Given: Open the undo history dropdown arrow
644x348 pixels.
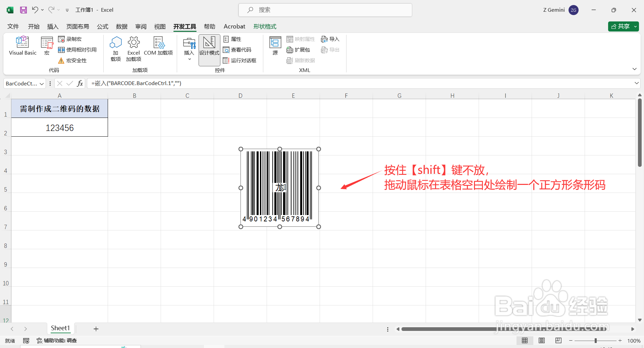Looking at the screenshot, I should (x=43, y=10).
